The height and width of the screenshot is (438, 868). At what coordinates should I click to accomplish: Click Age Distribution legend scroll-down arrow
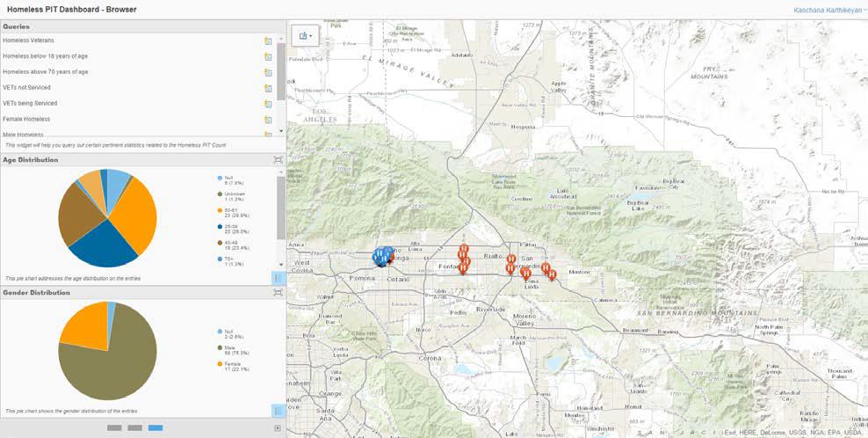click(x=281, y=265)
